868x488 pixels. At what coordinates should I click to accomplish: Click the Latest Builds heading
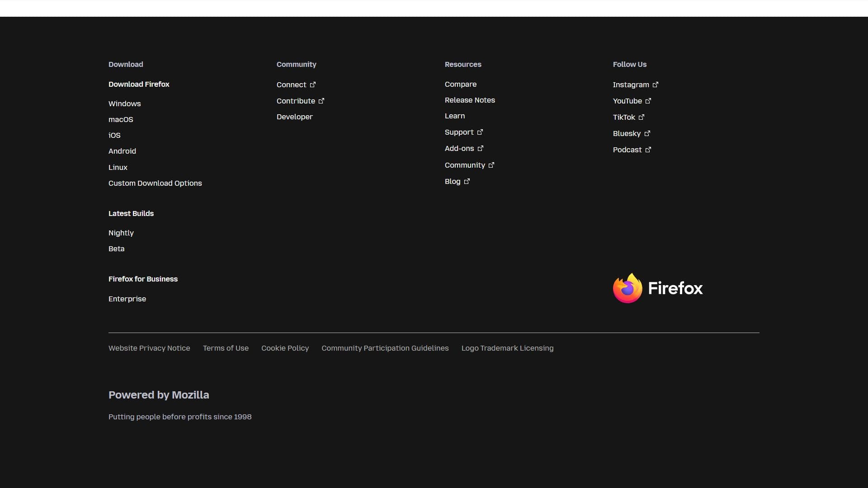[131, 213]
